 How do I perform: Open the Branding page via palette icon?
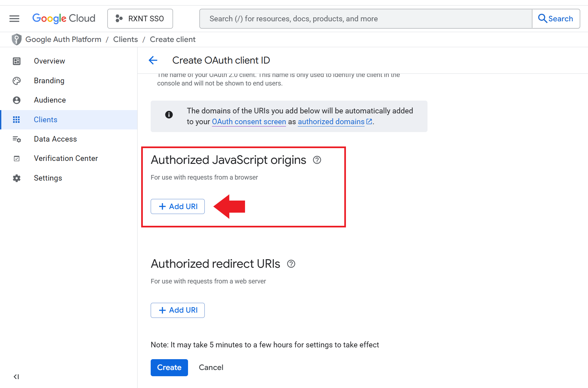tap(17, 81)
